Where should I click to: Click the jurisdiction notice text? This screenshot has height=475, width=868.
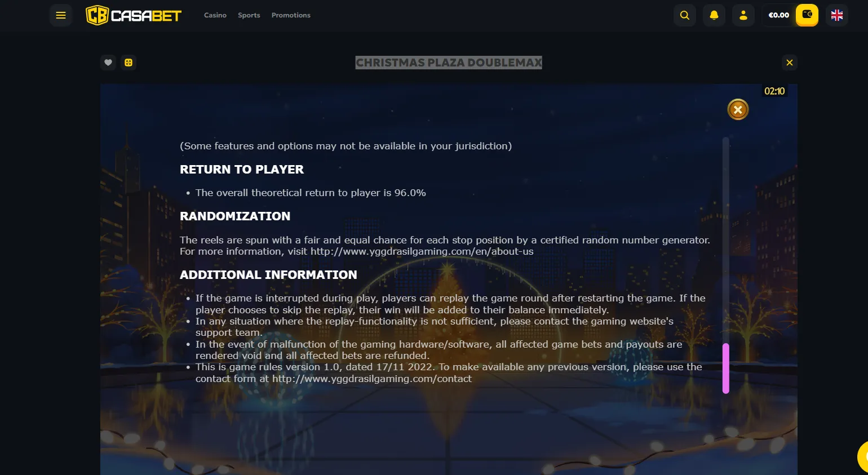click(x=346, y=146)
